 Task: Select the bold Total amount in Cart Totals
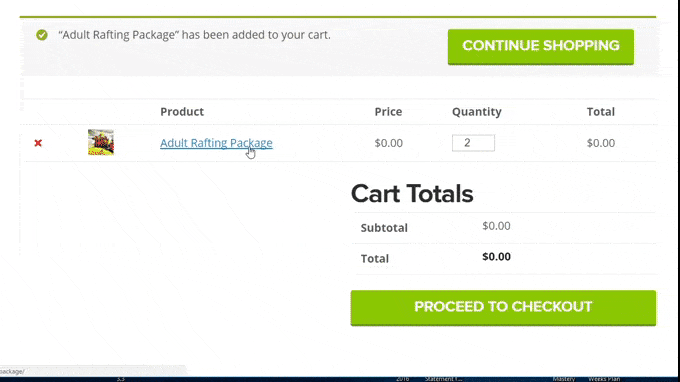[x=496, y=257]
